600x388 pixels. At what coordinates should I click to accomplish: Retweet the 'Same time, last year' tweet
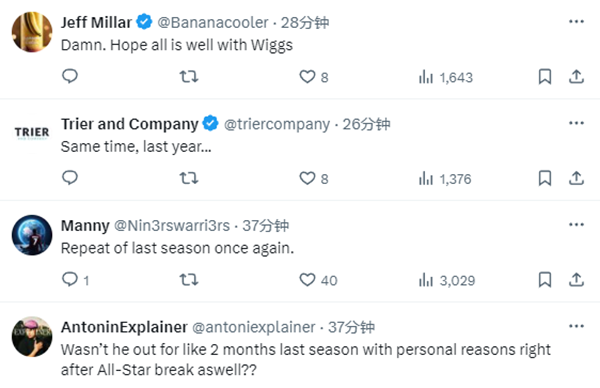[189, 178]
